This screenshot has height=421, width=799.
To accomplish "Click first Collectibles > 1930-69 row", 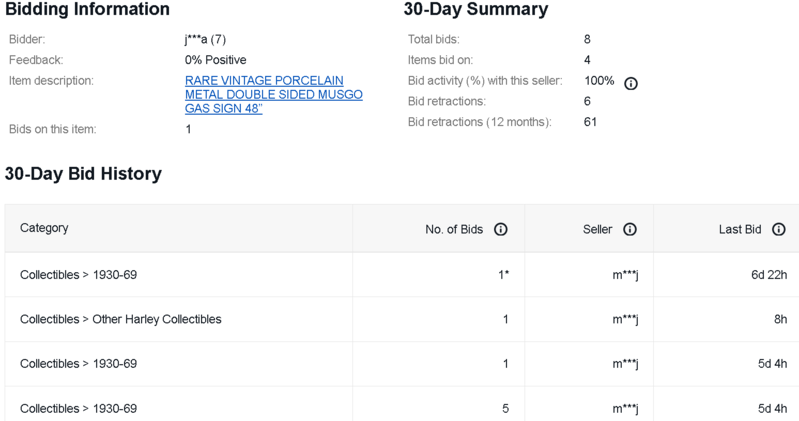I will (x=402, y=275).
